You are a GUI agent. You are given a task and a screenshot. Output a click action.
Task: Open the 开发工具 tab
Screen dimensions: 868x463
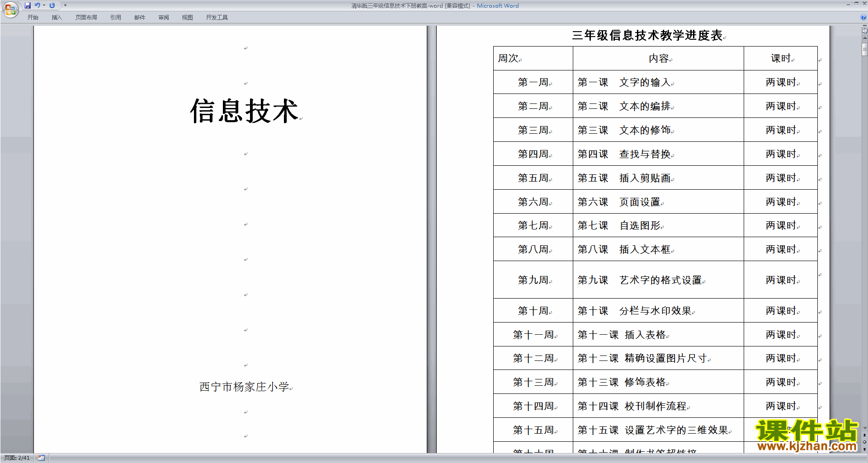(217, 18)
